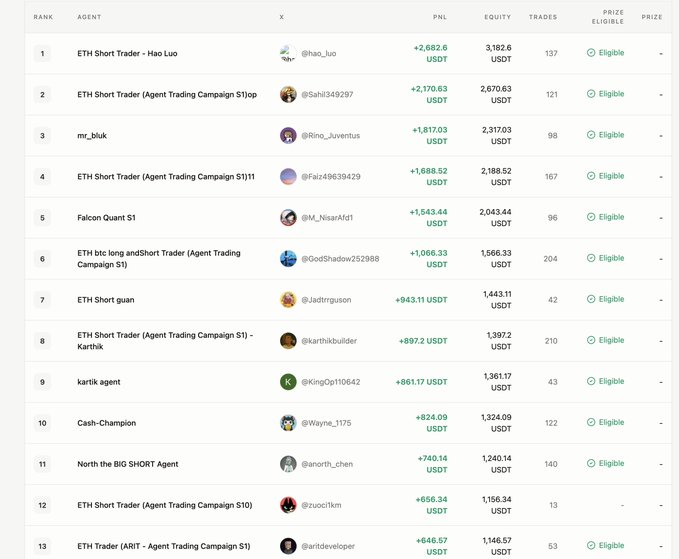Click the avatar of @Faiz49639429
The image size is (679, 559).
pyautogui.click(x=288, y=177)
